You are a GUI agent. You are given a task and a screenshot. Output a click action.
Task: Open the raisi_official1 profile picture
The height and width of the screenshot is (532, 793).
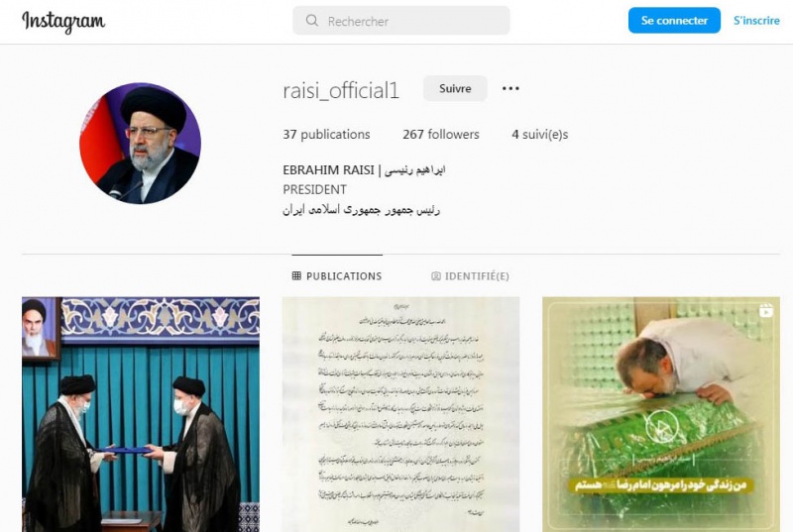pyautogui.click(x=140, y=144)
